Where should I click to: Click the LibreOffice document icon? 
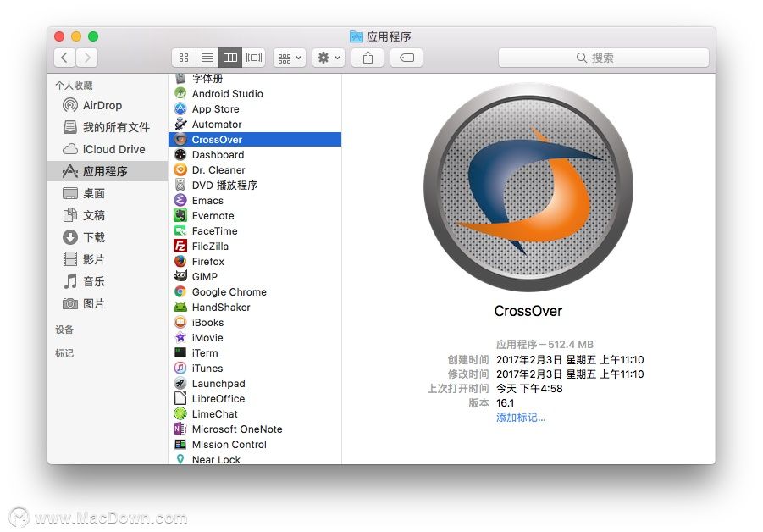click(180, 398)
